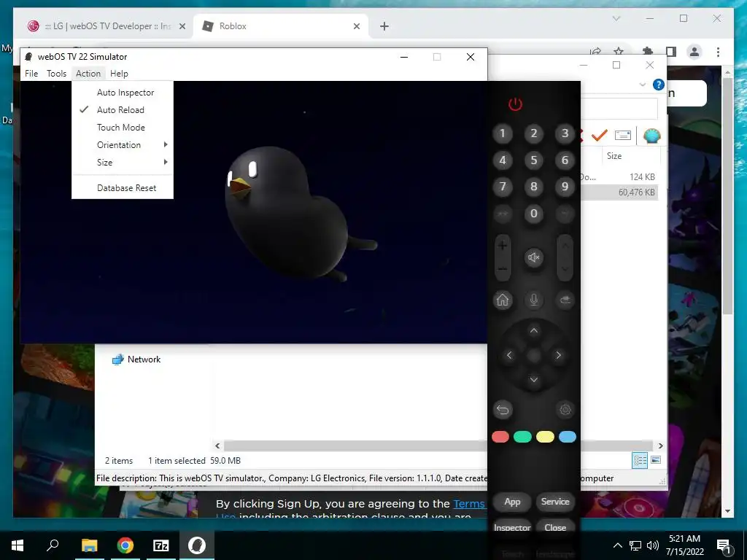This screenshot has width=747, height=560.
Task: Click the App button on remote
Action: click(x=512, y=502)
